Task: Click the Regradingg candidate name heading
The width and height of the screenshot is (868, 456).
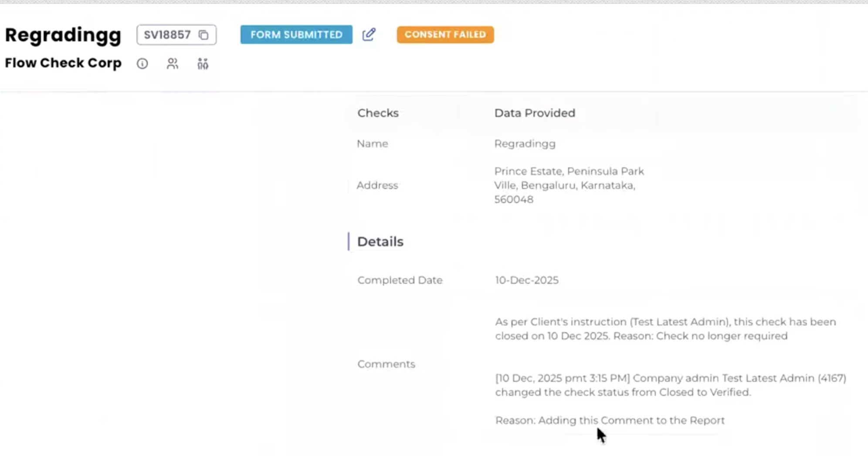Action: point(63,35)
